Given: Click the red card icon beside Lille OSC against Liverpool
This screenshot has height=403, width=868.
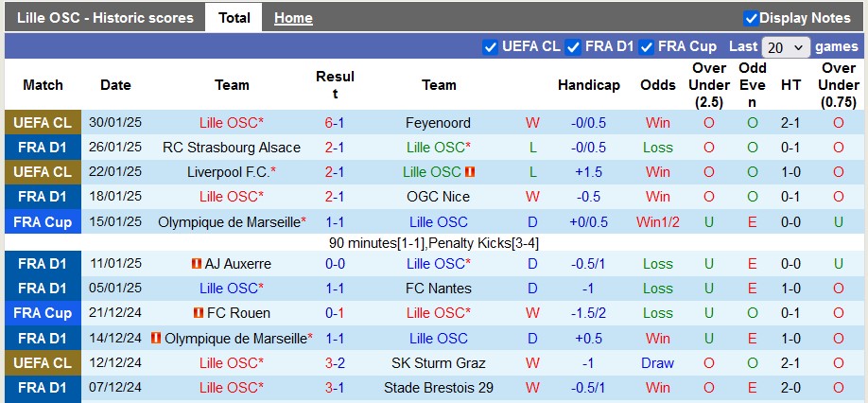Looking at the screenshot, I should point(470,172).
